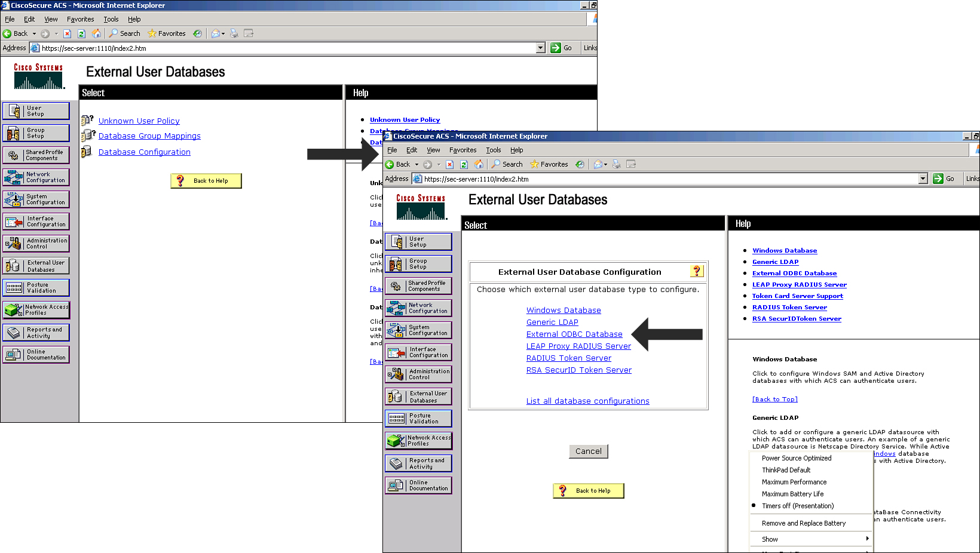Open User Setup in back window sidebar
This screenshot has width=980, height=553.
pyautogui.click(x=36, y=111)
